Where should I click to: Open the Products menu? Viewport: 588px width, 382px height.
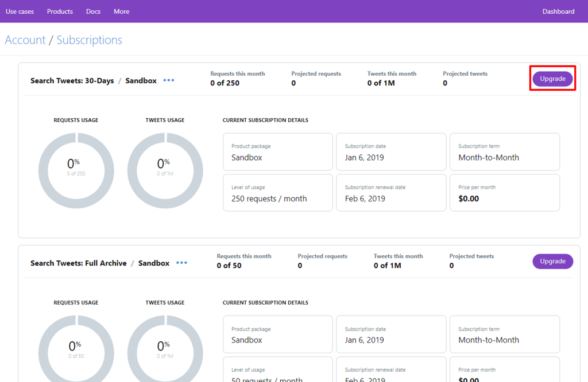60,11
